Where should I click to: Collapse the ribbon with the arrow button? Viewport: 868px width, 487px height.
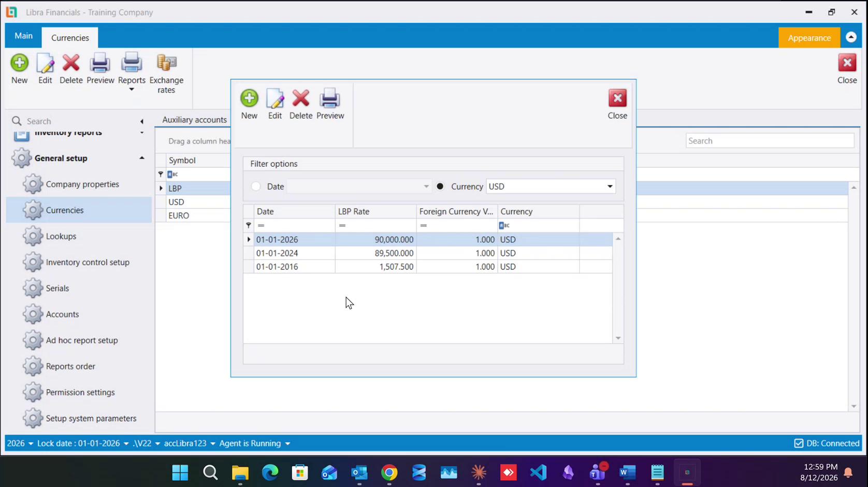pos(851,37)
